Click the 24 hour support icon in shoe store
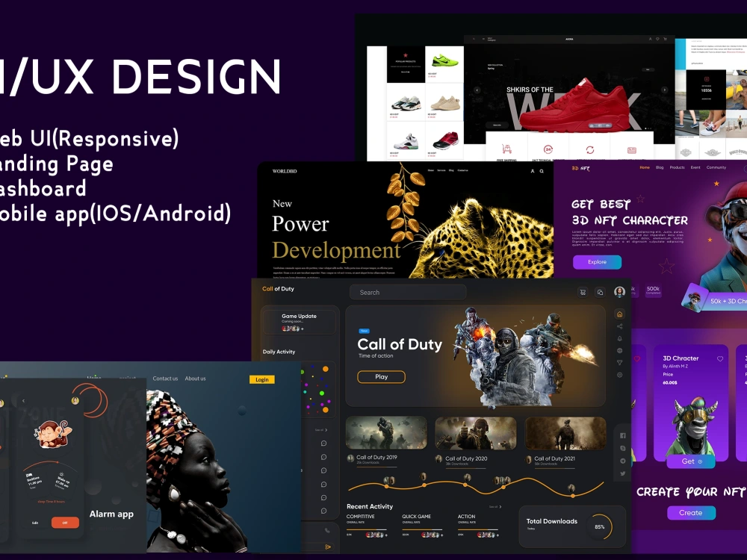This screenshot has height=560, width=747. coord(548,149)
